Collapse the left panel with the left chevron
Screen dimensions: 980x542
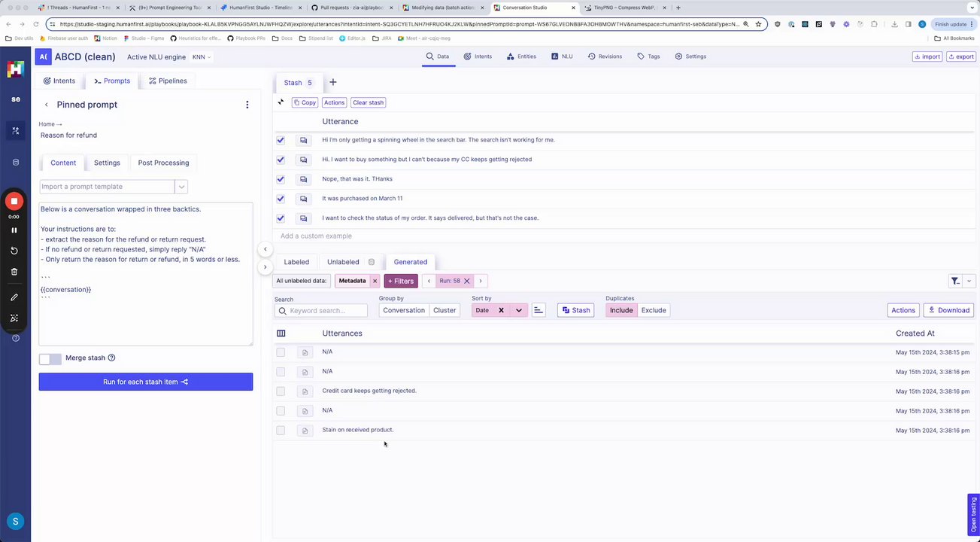tap(265, 249)
